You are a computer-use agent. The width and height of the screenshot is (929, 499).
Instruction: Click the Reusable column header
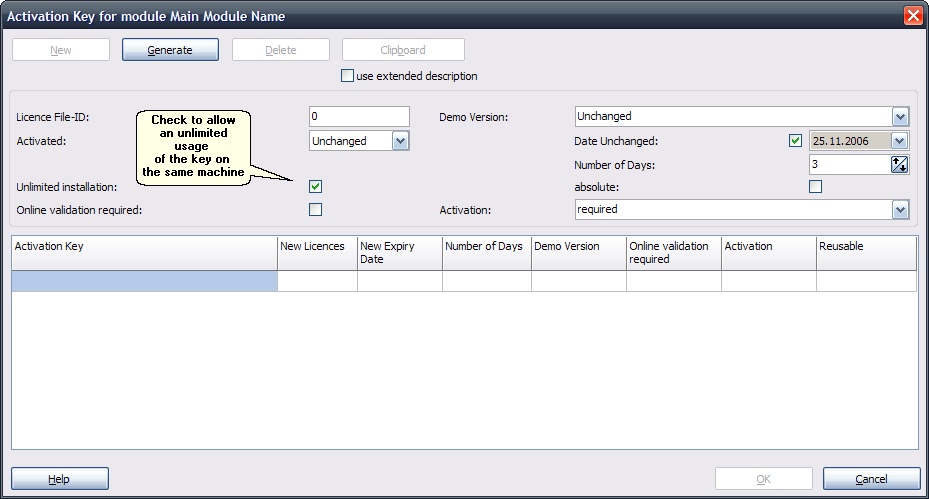[x=865, y=253]
